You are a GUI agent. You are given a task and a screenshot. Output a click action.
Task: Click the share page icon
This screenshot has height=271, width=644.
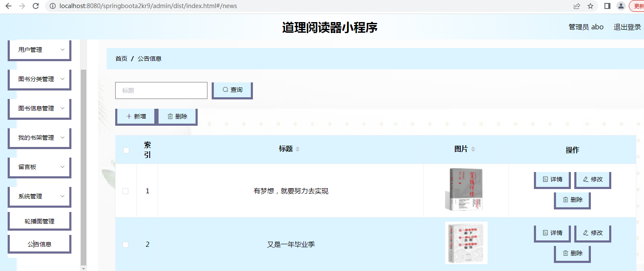(577, 6)
